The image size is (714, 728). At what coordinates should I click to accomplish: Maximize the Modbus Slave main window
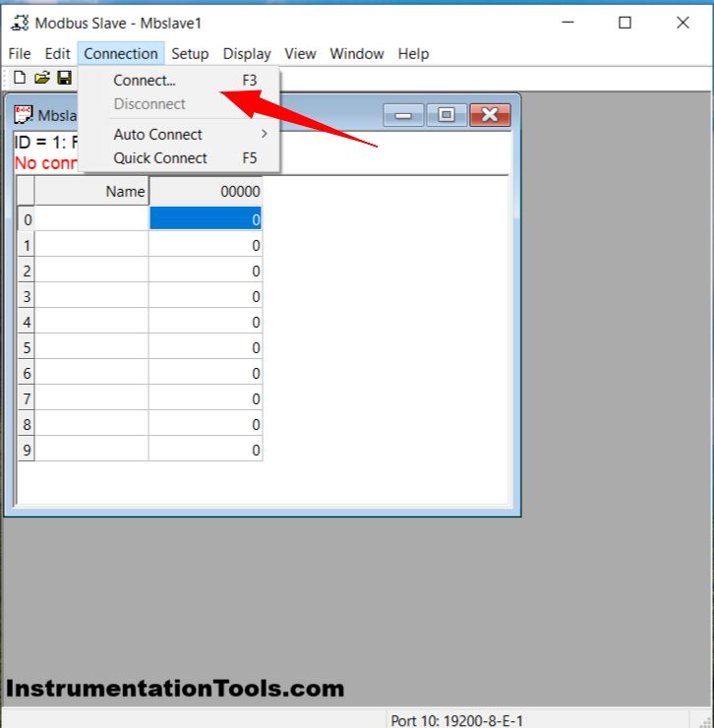[625, 23]
